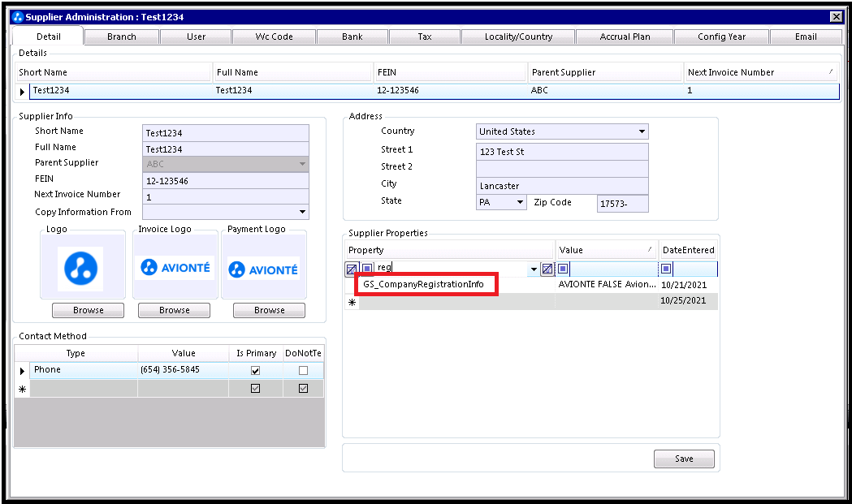
Task: Click the new-row asterisk in Supplier Properties
Action: click(352, 302)
